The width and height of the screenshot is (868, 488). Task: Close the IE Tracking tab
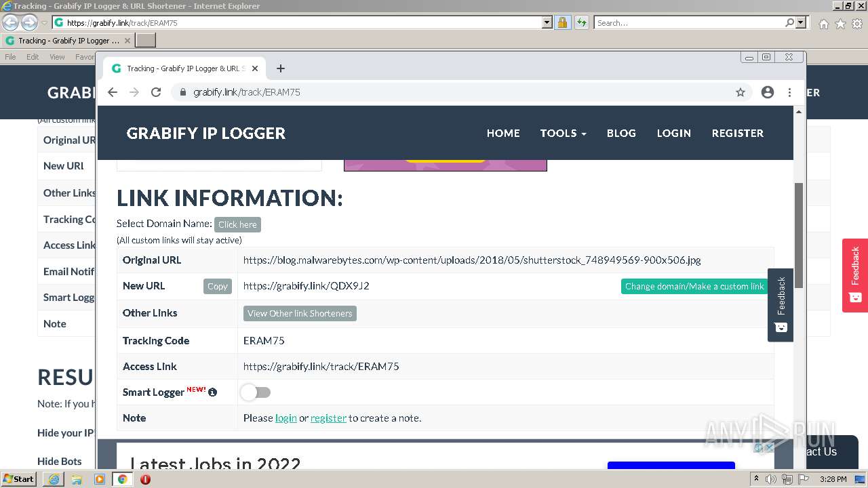[x=127, y=41]
